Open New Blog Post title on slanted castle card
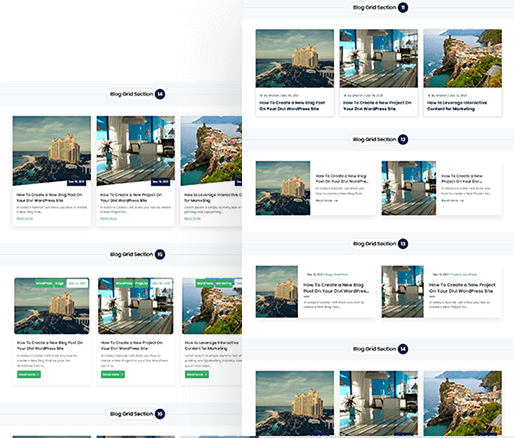The height and width of the screenshot is (438, 514). click(x=49, y=198)
